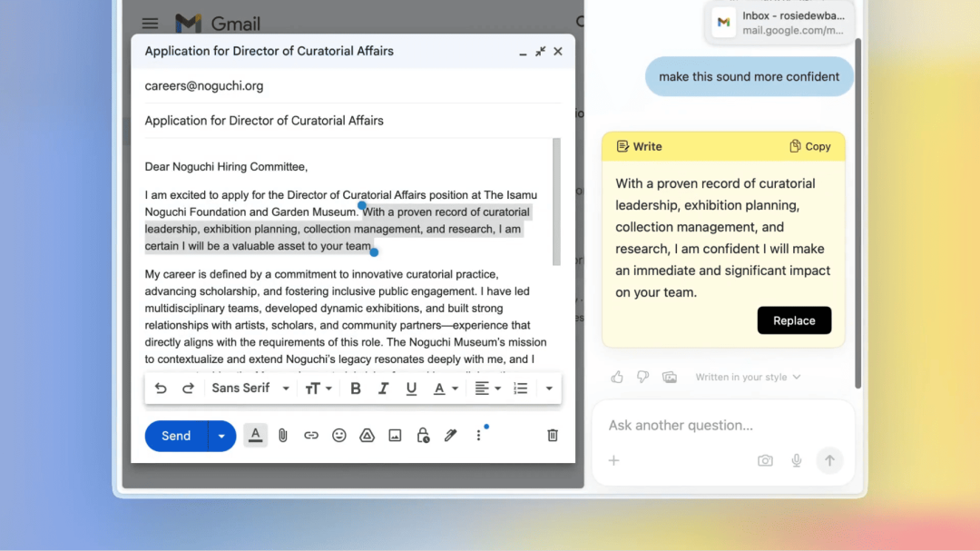Give thumbs up to the response

pyautogui.click(x=617, y=377)
